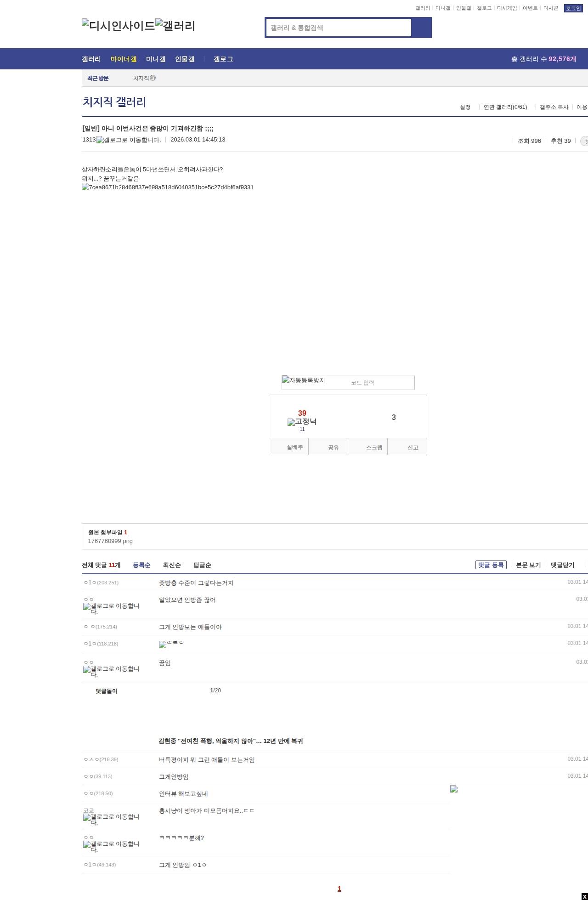Open gallog icon beside '알았으면 인방좀 끊어' comment
This screenshot has width=588, height=900.
pyautogui.click(x=111, y=609)
